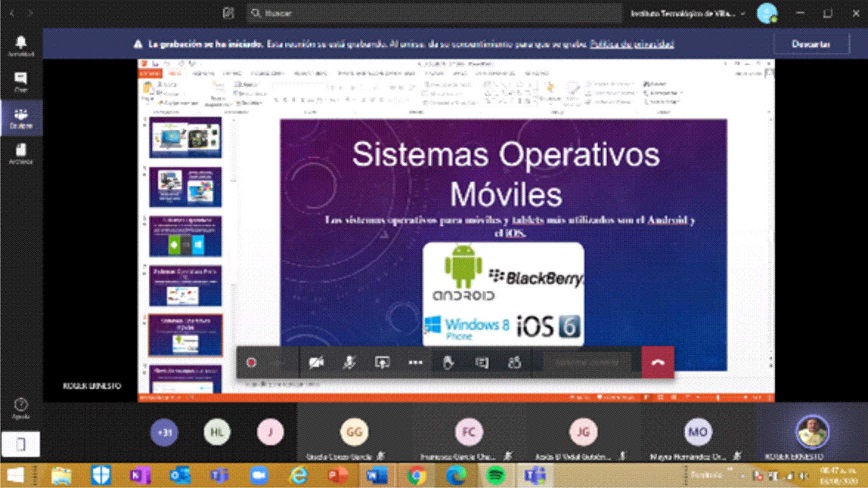Raise hand in the meeting

pyautogui.click(x=448, y=362)
